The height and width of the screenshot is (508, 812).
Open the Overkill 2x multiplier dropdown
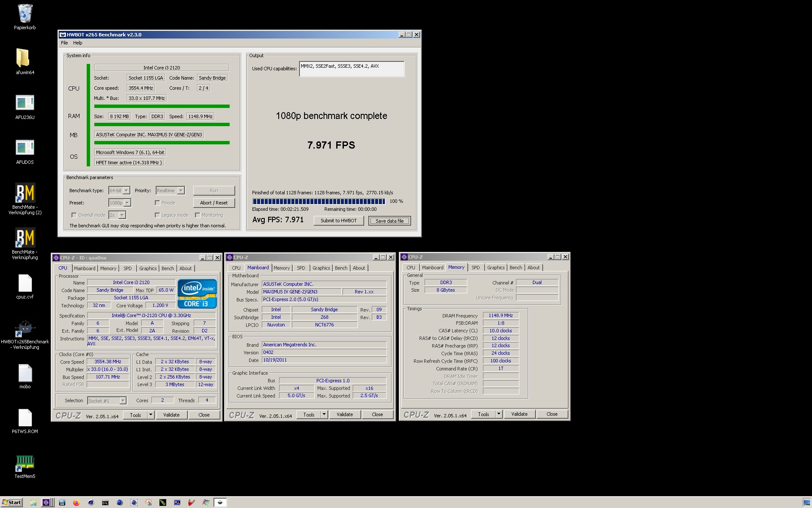(x=118, y=215)
